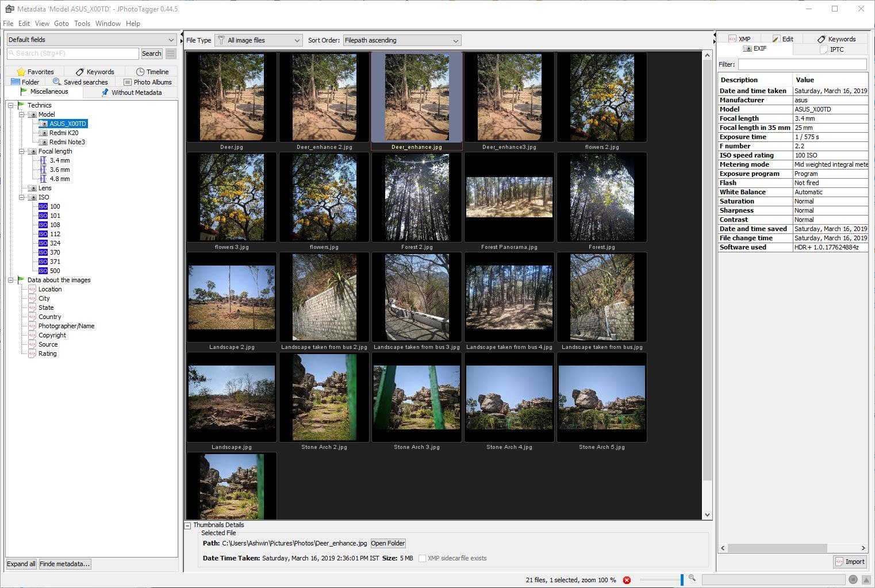Open the IPTC metadata tab

click(831, 49)
